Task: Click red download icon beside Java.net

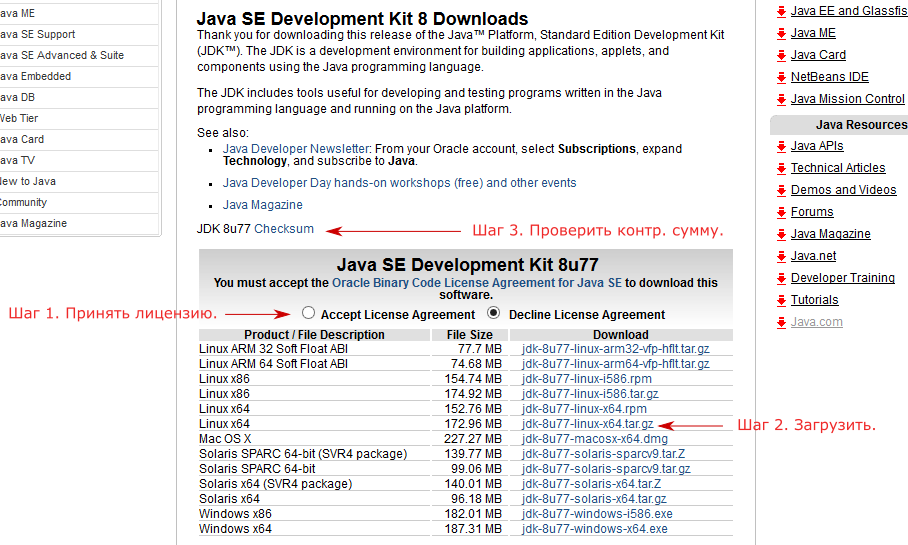Action: [781, 257]
